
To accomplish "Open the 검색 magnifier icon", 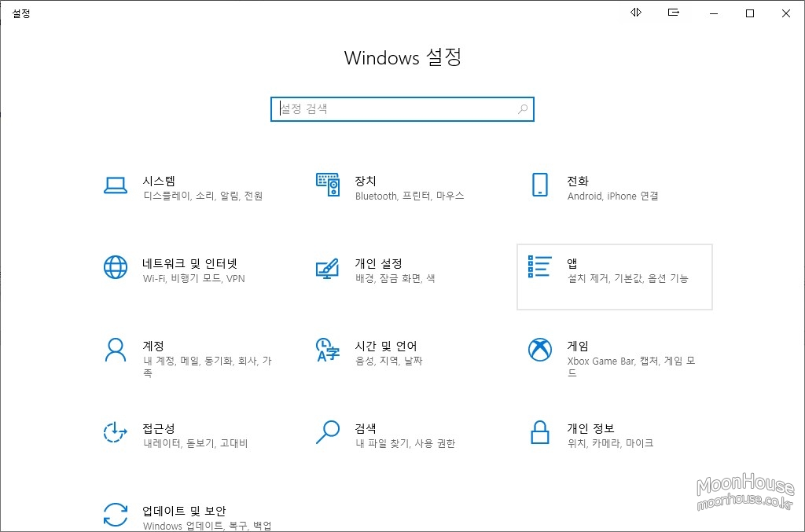I will click(328, 432).
